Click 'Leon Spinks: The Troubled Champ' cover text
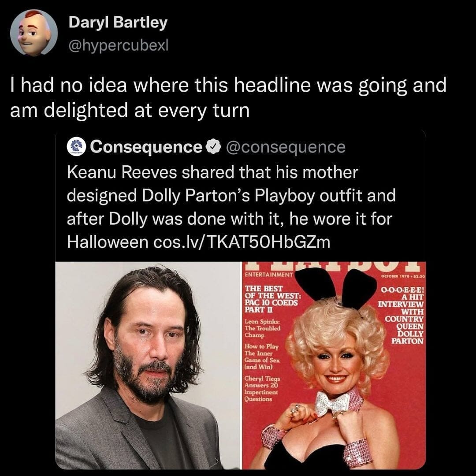This screenshot has width=476, height=476. (263, 328)
